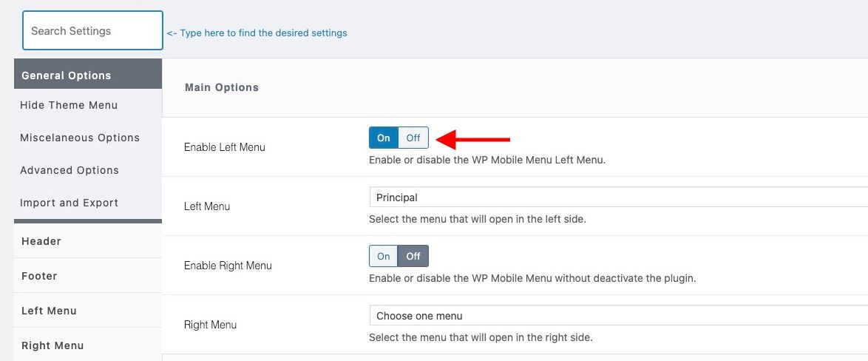Image resolution: width=868 pixels, height=361 pixels.
Task: Set Enable Left Menu to On
Action: (x=384, y=138)
